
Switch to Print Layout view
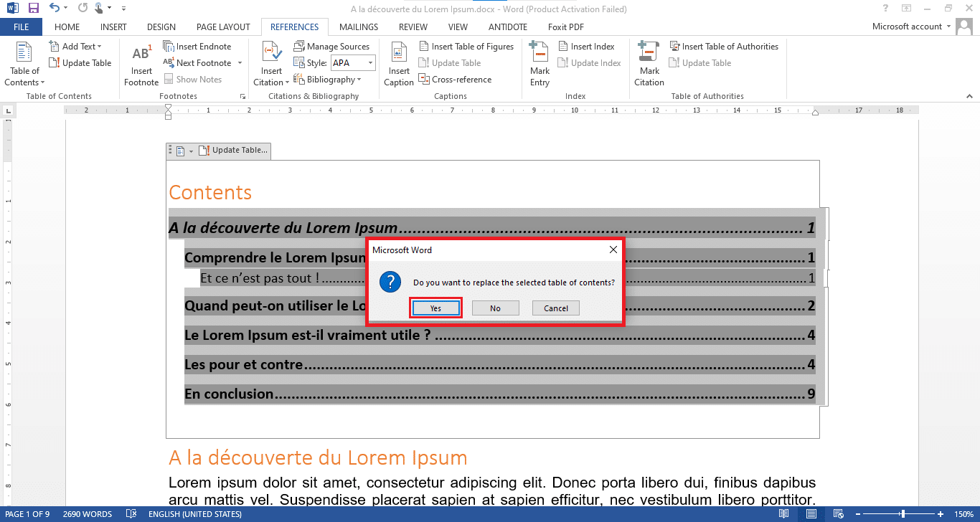tap(811, 514)
